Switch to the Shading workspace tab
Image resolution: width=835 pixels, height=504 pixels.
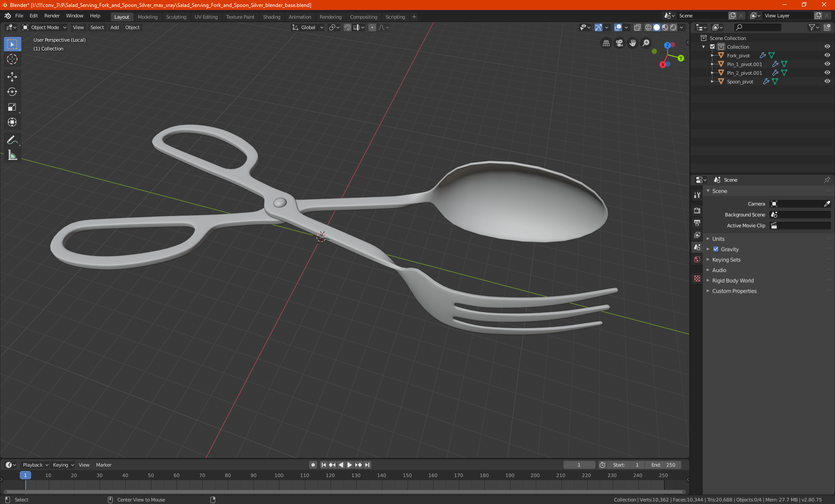271,17
